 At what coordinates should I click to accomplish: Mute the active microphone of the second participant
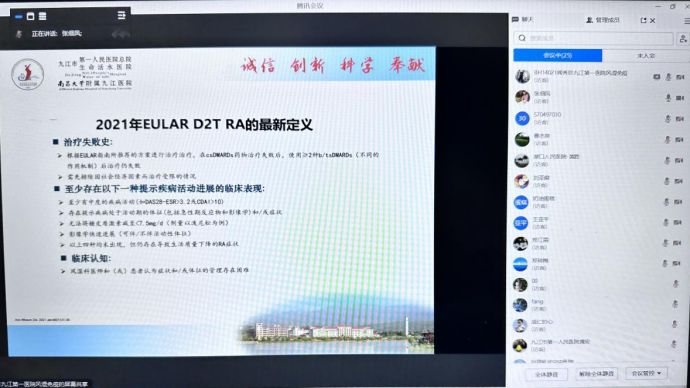click(x=668, y=98)
